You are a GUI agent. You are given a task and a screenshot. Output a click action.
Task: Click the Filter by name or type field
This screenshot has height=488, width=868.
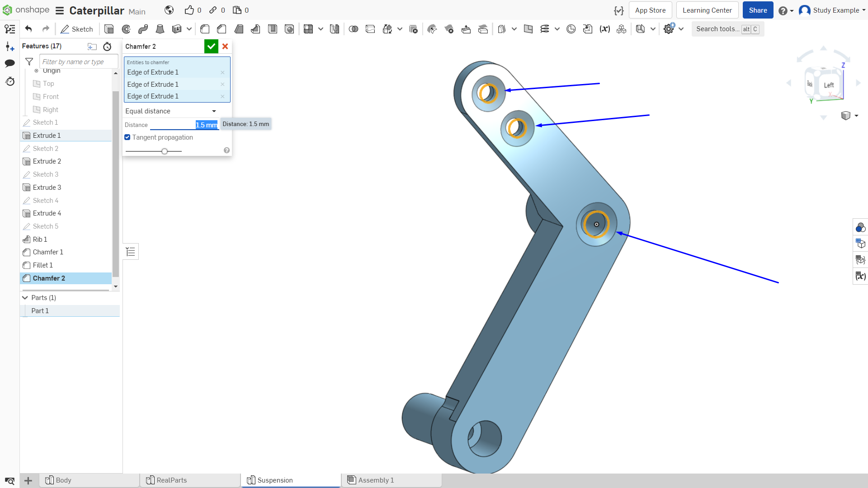coord(79,61)
